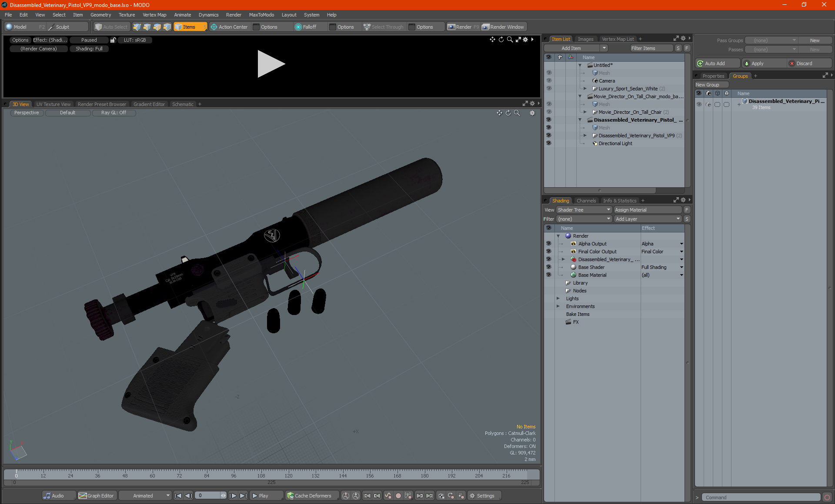Expand Movie_Director_On_Tall_Chair item
Image resolution: width=835 pixels, height=504 pixels.
click(585, 112)
